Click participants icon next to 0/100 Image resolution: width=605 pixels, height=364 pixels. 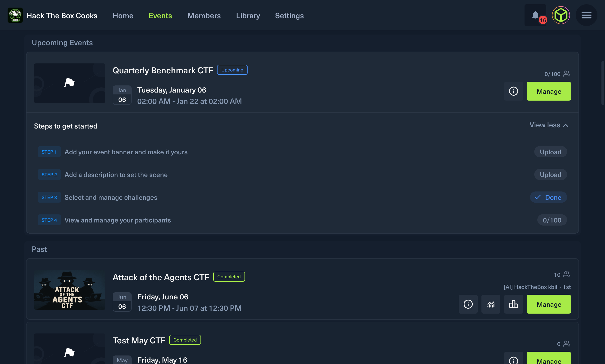tap(567, 74)
